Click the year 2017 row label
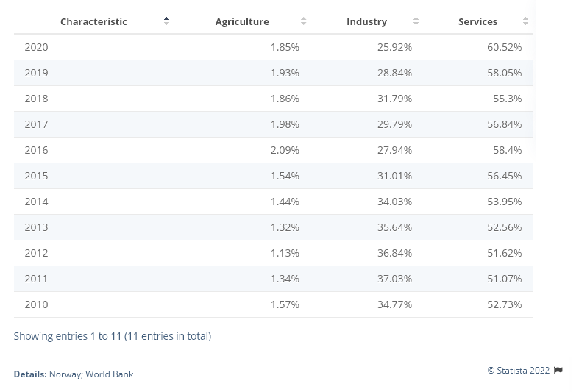 pos(36,124)
